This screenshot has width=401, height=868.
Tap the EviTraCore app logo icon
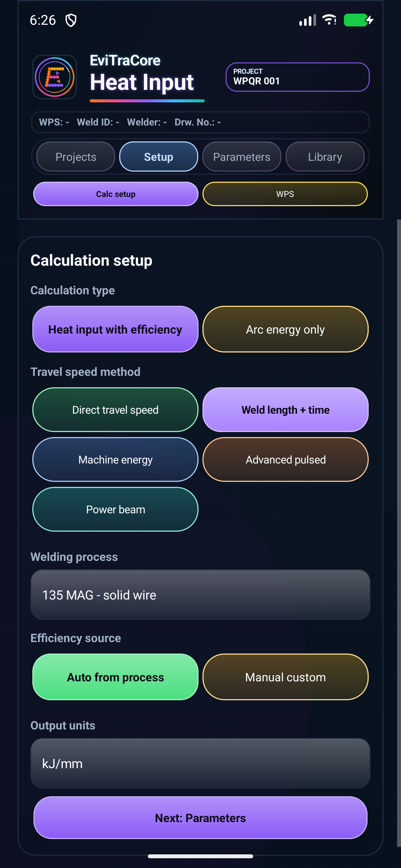pyautogui.click(x=55, y=77)
